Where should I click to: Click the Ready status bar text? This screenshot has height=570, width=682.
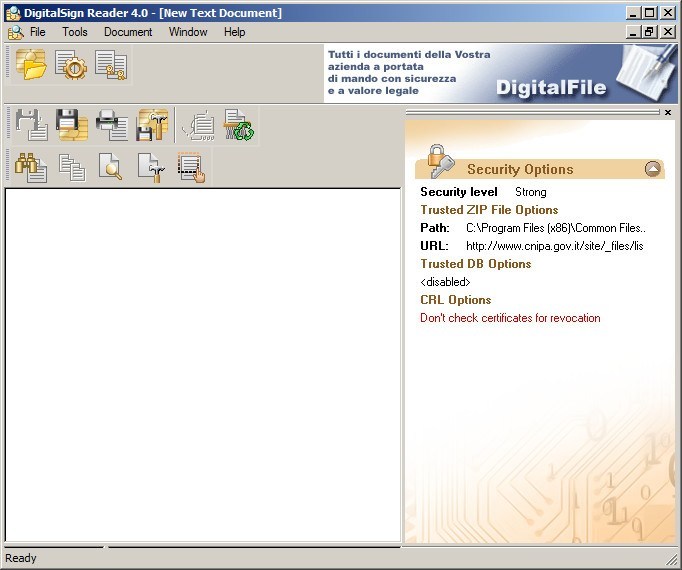click(20, 558)
